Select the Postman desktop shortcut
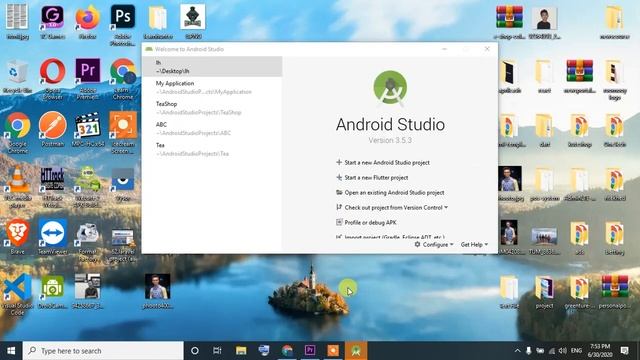Viewport: 640px width, 360px height. click(x=52, y=130)
